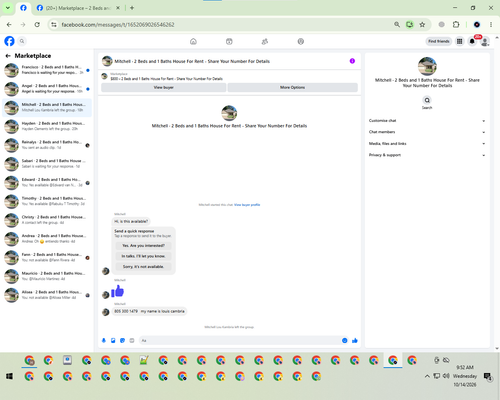Send quick reply In talks. I'll let you know.
The image size is (500, 400).
(x=143, y=256)
